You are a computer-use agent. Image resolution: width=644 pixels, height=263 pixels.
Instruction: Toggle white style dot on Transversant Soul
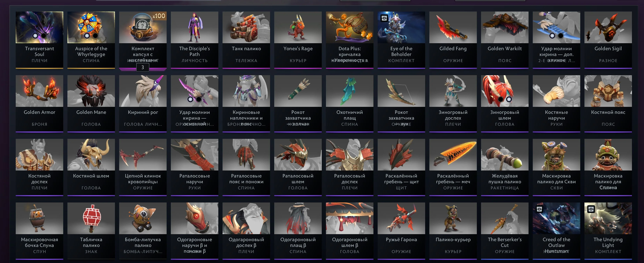tap(35, 35)
